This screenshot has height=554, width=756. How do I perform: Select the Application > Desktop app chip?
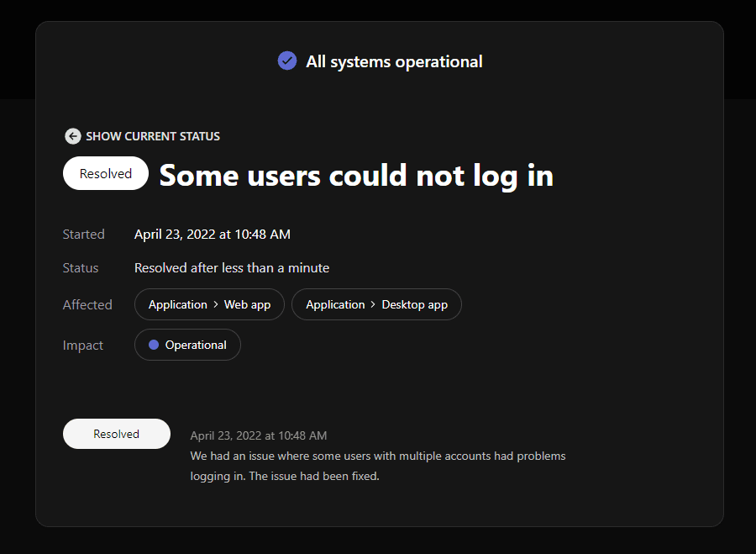(376, 304)
